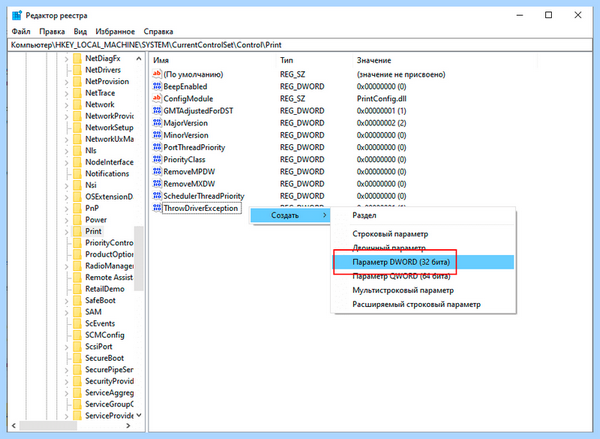
Task: Click the SAM folder icon
Action: pyautogui.click(x=77, y=312)
